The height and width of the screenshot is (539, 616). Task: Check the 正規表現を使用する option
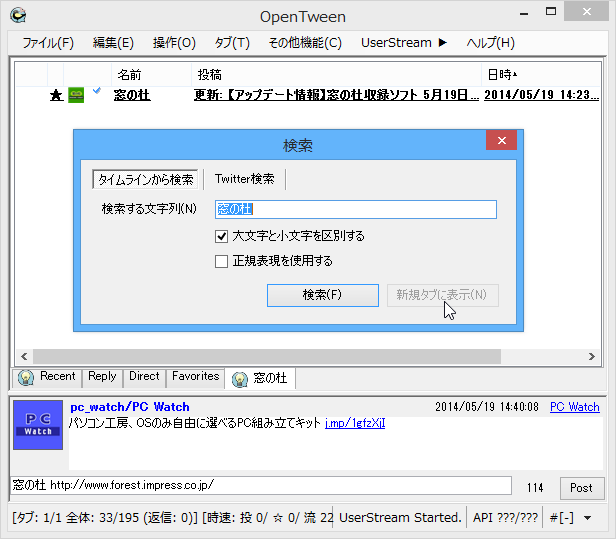pos(221,261)
